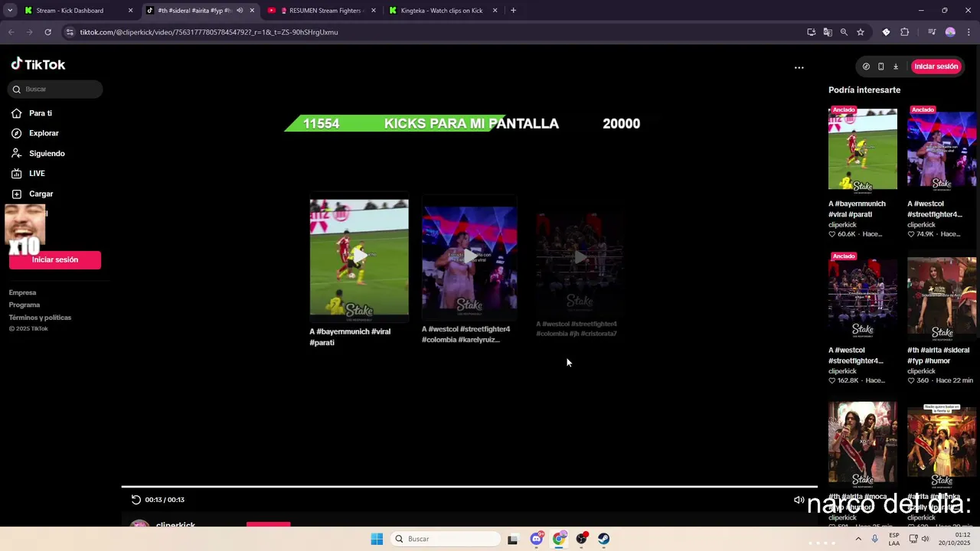Click the coin icon beside Iniciar sesión
Viewport: 980px width, 551px height.
[866, 67]
